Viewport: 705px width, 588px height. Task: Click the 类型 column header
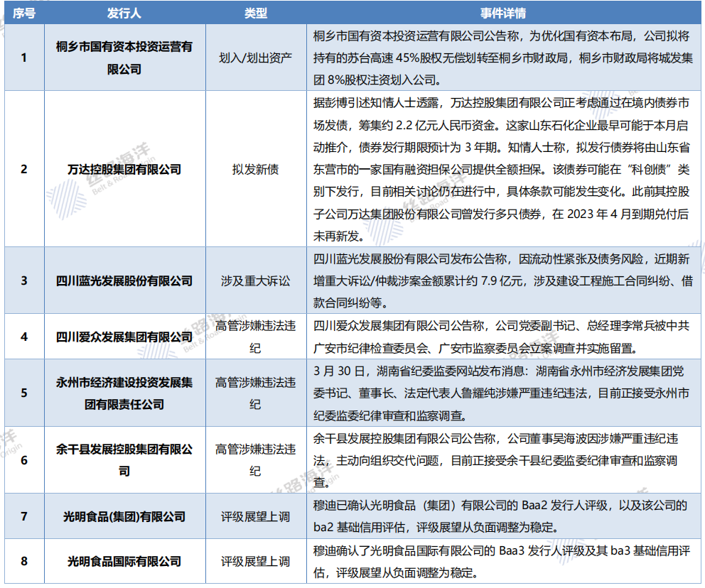pos(255,13)
